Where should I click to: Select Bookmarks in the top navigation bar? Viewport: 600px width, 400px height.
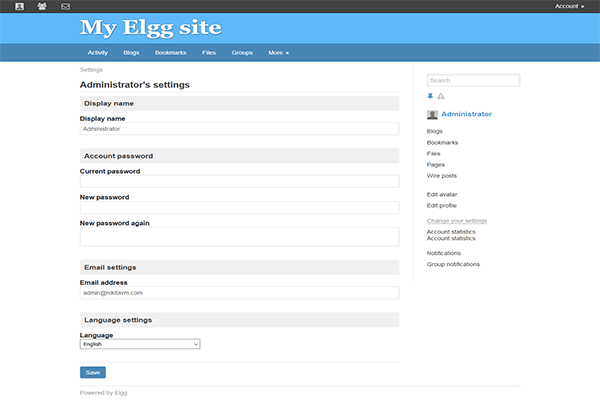click(171, 52)
